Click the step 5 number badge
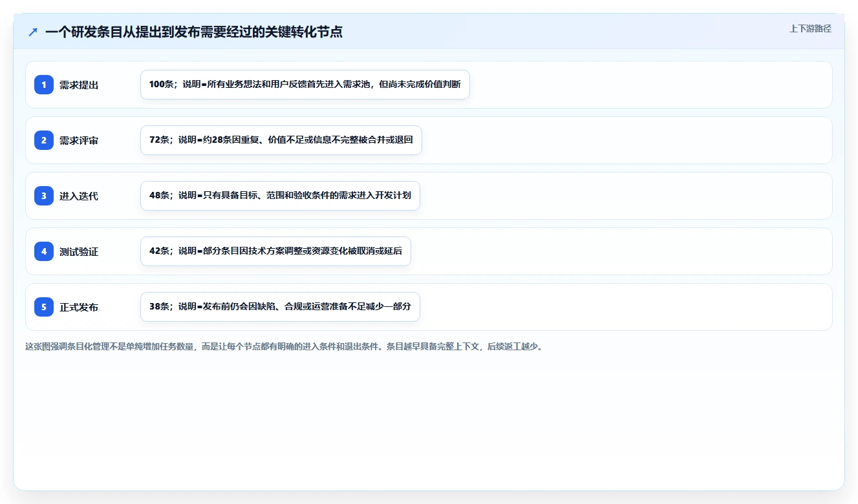Viewport: 858px width, 504px height. pos(44,307)
